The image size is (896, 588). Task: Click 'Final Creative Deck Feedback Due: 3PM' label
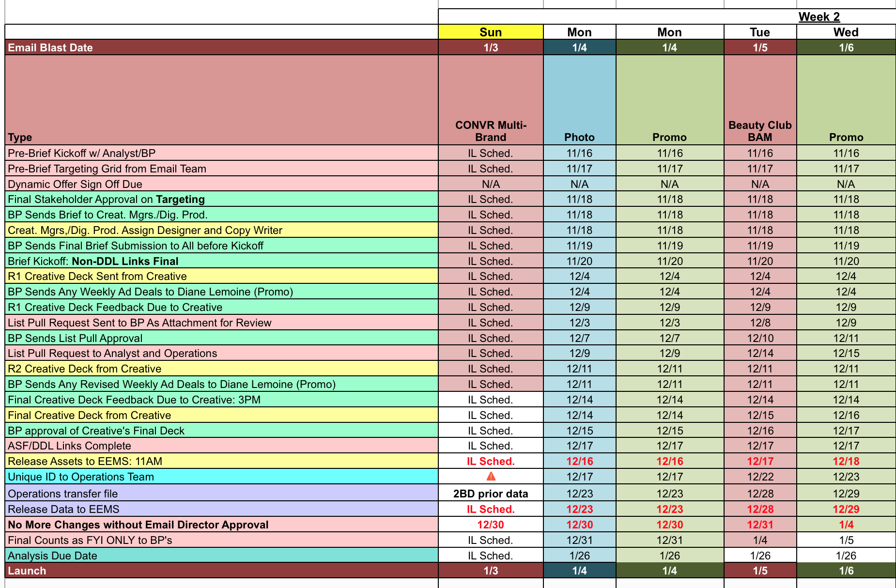pyautogui.click(x=221, y=400)
